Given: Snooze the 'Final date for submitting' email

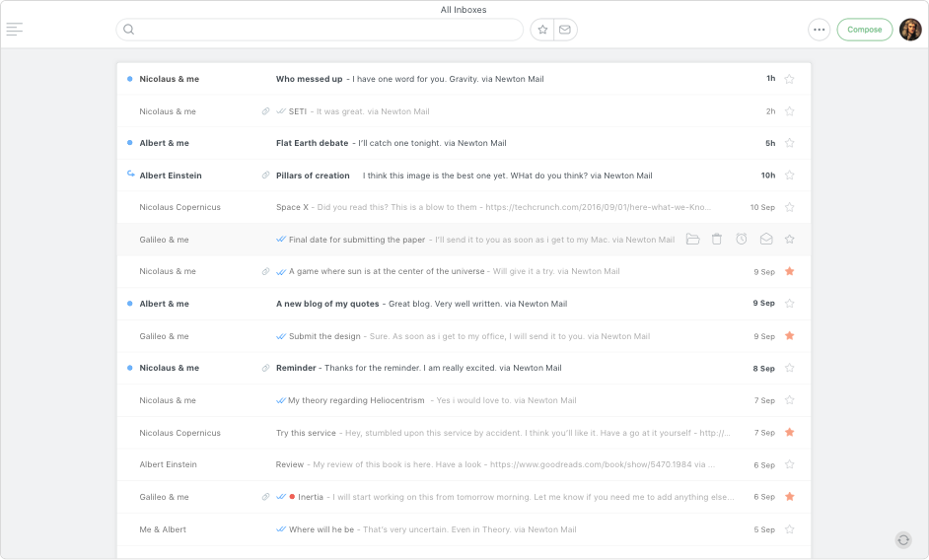Looking at the screenshot, I should point(741,240).
